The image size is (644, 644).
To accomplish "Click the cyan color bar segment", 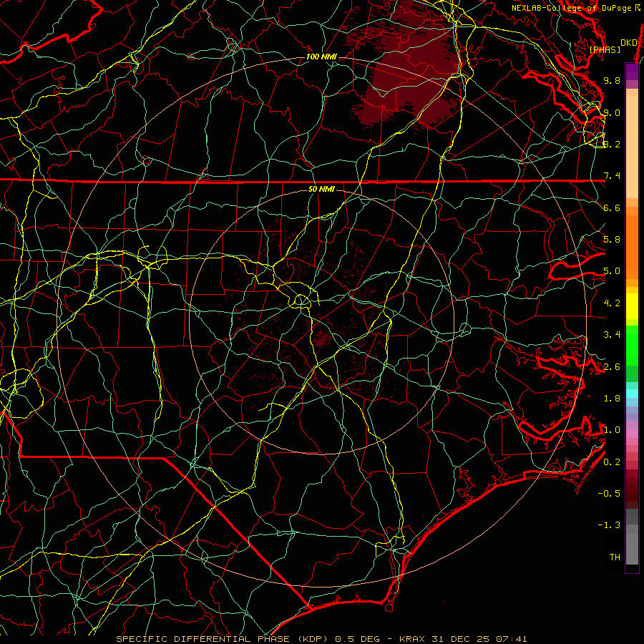I will [x=632, y=394].
